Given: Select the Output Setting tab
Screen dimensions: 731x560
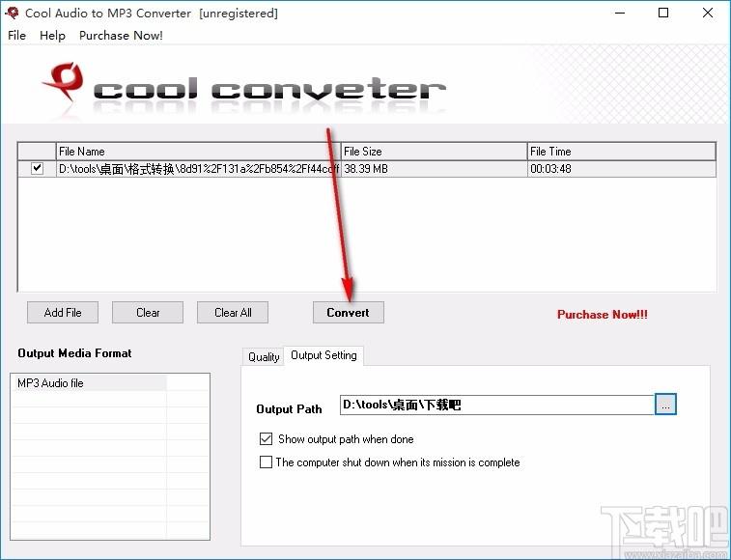Looking at the screenshot, I should 323,355.
